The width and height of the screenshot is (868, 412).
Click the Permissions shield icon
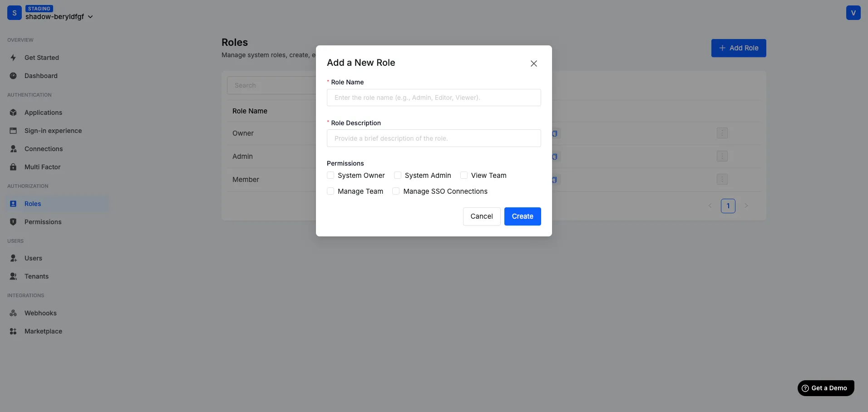(x=14, y=222)
